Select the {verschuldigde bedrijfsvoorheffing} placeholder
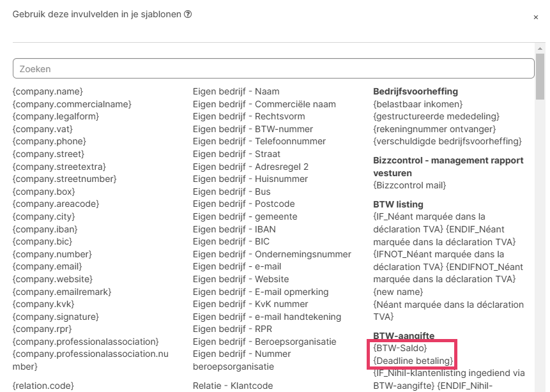This screenshot has height=392, width=550. (x=447, y=141)
